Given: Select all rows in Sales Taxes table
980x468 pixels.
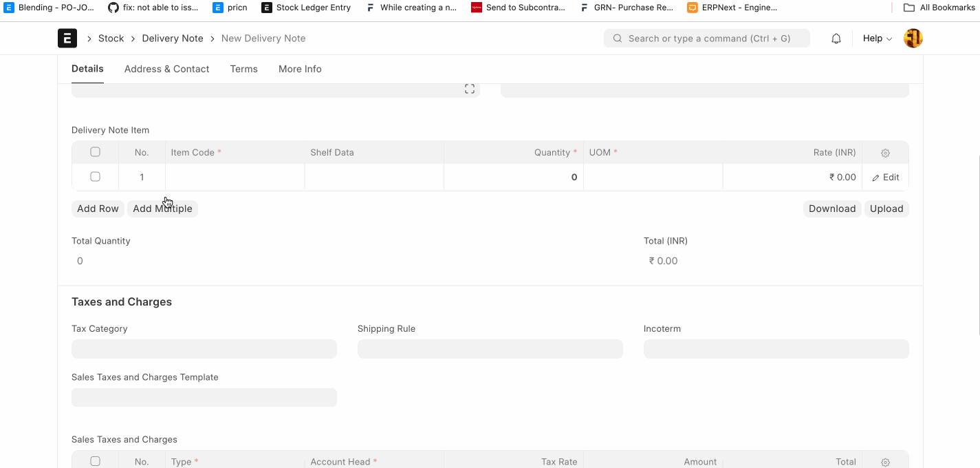Looking at the screenshot, I should [x=95, y=461].
